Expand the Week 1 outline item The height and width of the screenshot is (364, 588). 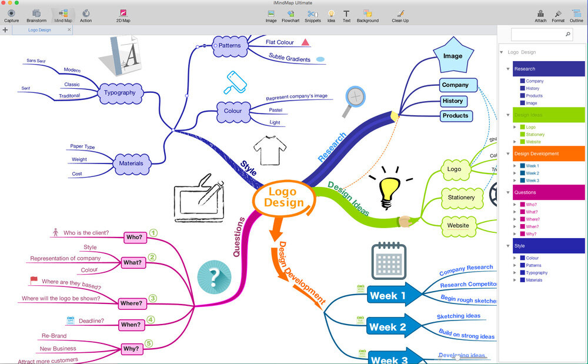click(515, 166)
